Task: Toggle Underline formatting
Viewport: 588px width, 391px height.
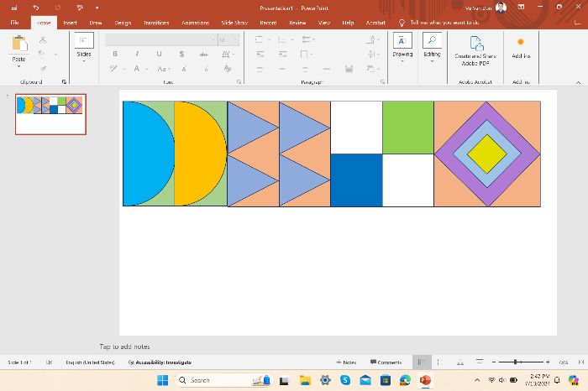Action: coord(159,54)
